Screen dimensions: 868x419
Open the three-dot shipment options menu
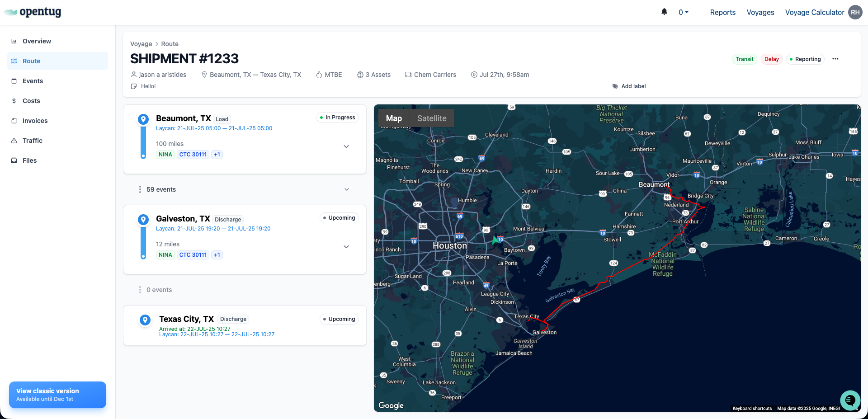pyautogui.click(x=835, y=59)
